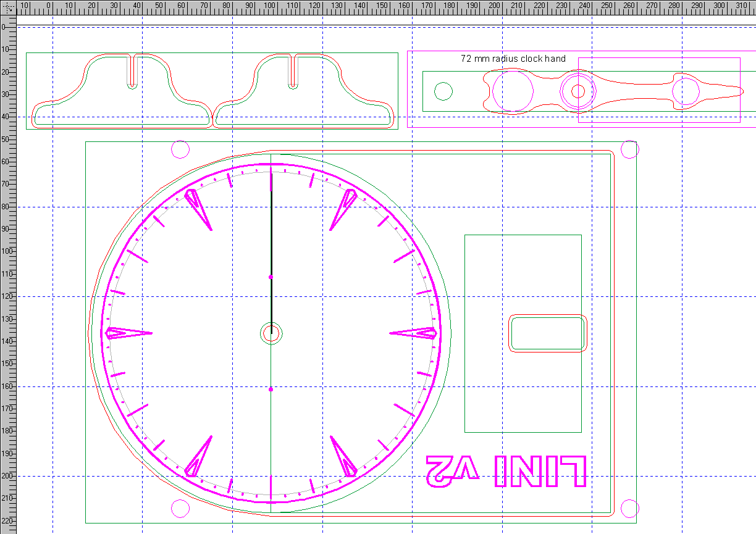The image size is (756, 534).
Task: Select the rounded rectangular slot right of clock
Action: click(547, 333)
